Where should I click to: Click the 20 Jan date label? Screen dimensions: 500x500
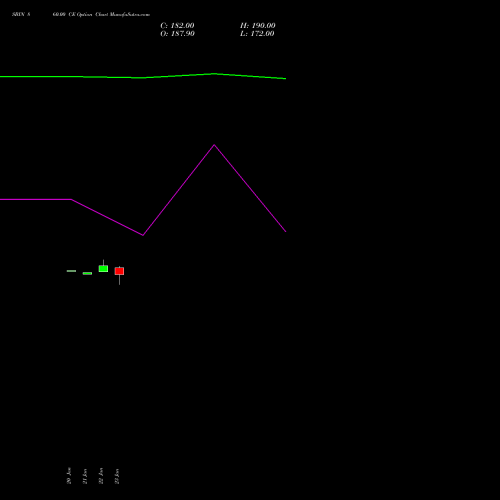(69, 476)
